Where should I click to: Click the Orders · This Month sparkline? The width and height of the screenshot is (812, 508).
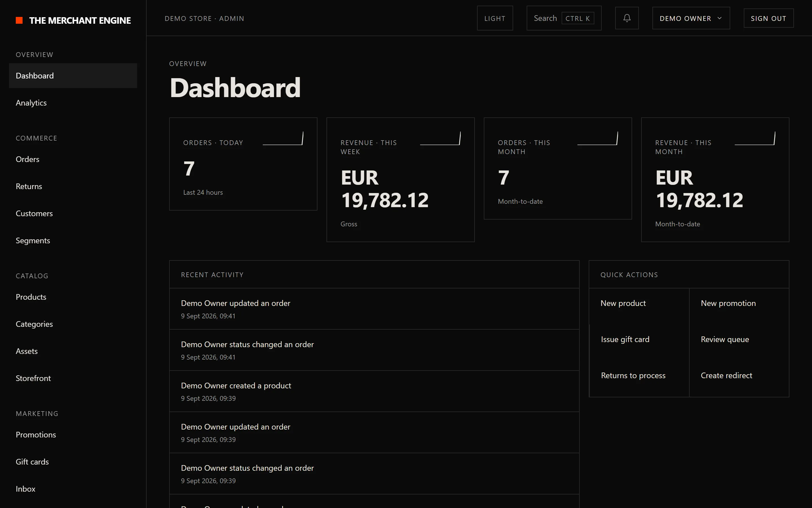[x=598, y=138]
